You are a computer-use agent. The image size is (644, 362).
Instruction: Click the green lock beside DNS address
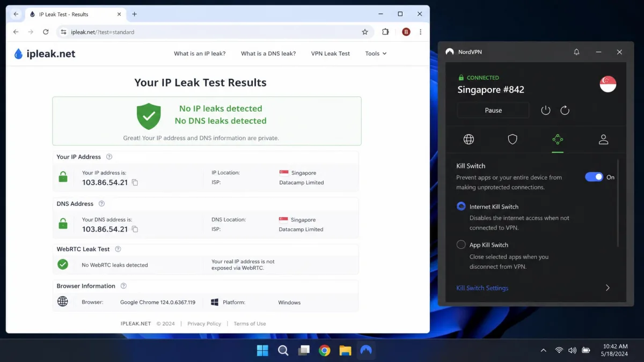(x=63, y=224)
